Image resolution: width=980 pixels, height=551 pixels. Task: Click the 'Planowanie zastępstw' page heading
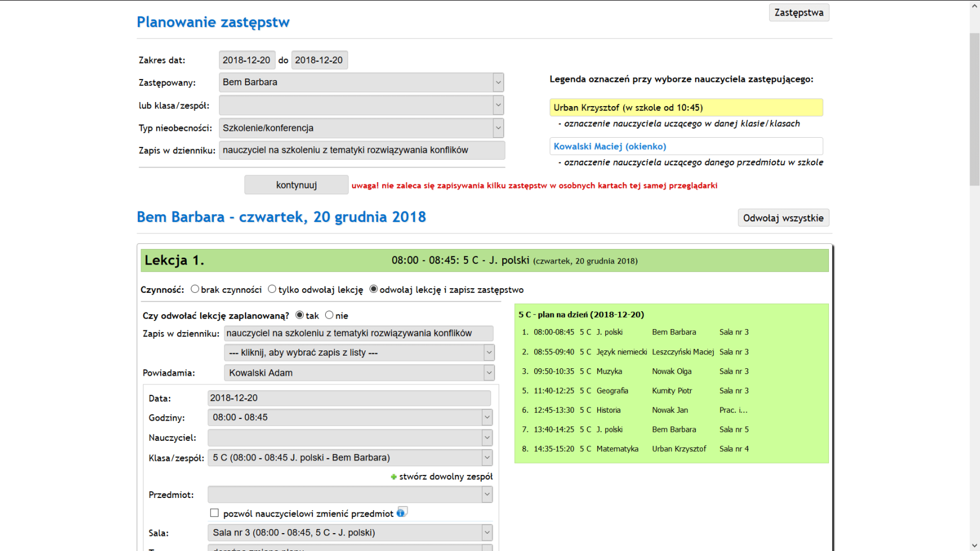pyautogui.click(x=213, y=22)
